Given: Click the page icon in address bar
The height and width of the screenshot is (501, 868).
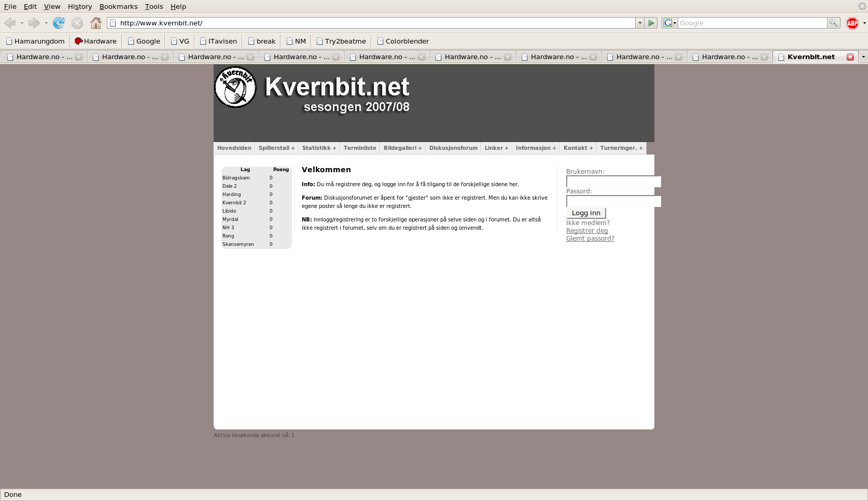Looking at the screenshot, I should (113, 23).
